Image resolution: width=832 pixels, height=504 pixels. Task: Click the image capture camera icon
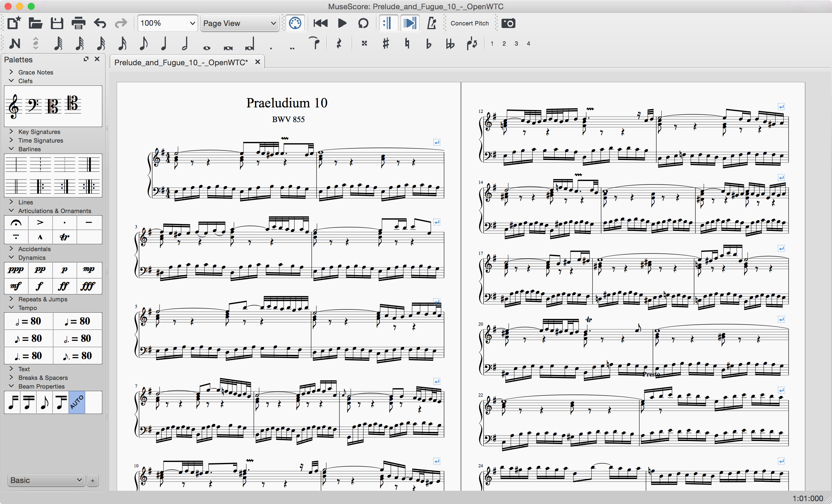(x=508, y=23)
